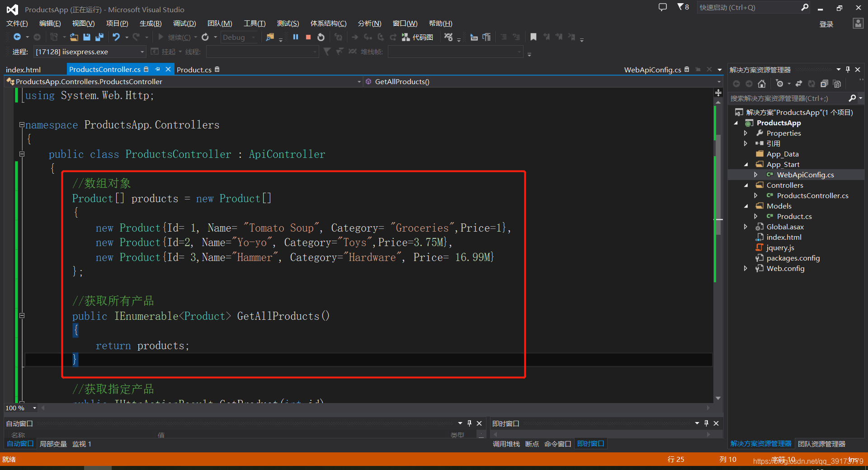The width and height of the screenshot is (868, 470).
Task: Click 登录 sign-in link
Action: tap(826, 24)
